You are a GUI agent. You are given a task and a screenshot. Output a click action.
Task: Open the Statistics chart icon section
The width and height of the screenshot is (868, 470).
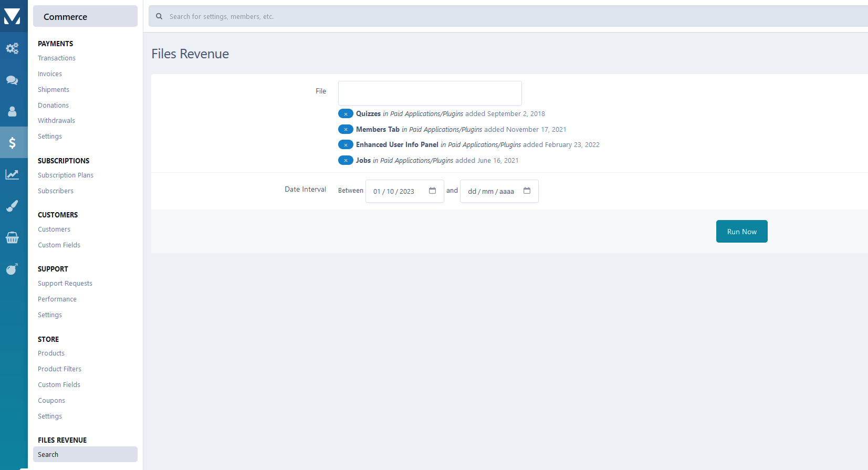pos(12,174)
